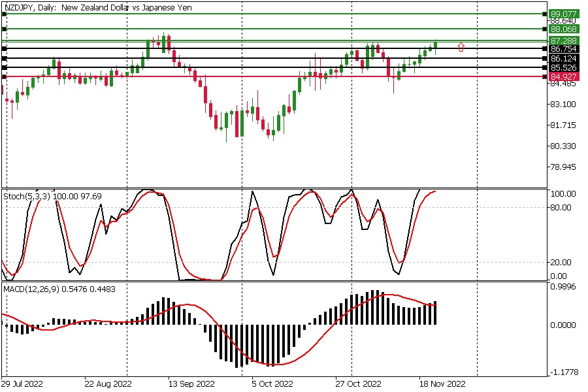Click the 87.288 current price label
Image resolution: width=588 pixels, height=392 pixels.
pyautogui.click(x=563, y=41)
